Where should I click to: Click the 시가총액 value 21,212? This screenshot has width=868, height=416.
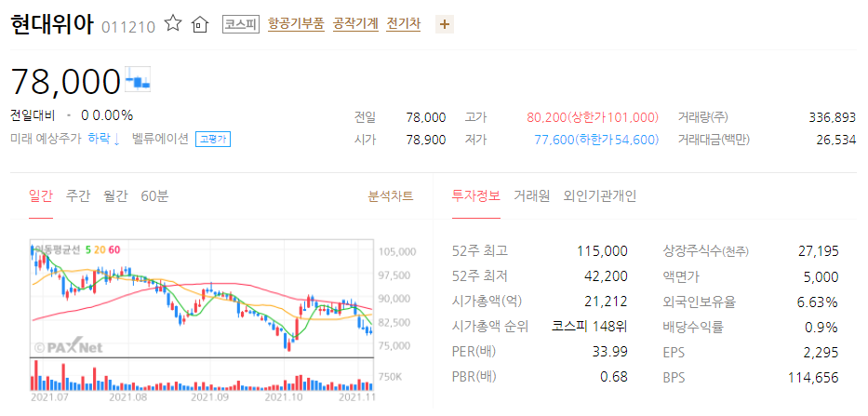(x=607, y=302)
